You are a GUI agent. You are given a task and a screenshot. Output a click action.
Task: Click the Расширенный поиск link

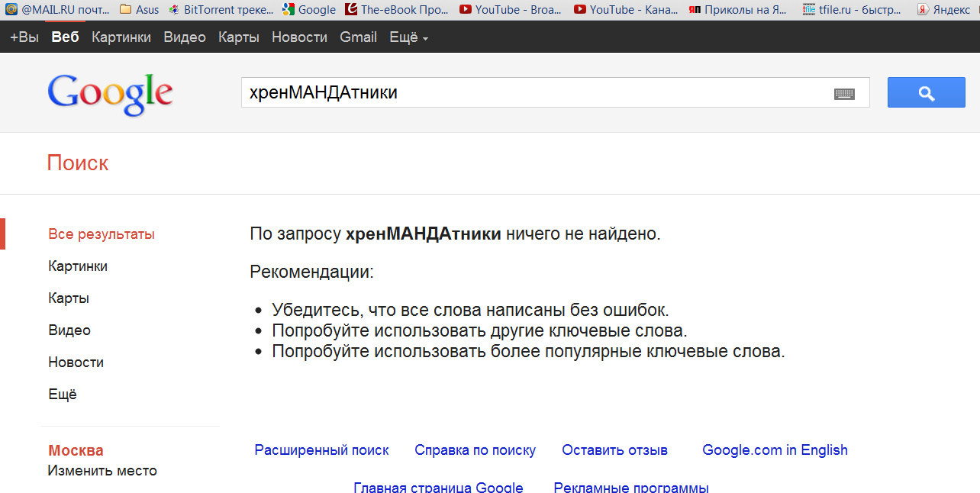coord(321,450)
